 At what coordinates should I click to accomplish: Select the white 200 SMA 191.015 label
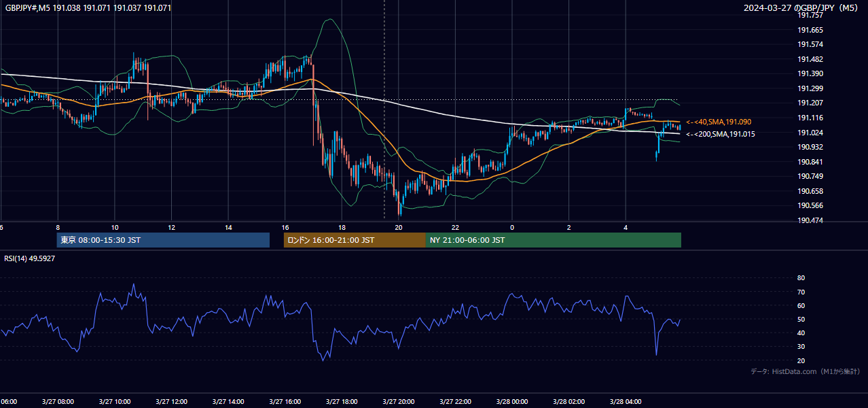720,134
